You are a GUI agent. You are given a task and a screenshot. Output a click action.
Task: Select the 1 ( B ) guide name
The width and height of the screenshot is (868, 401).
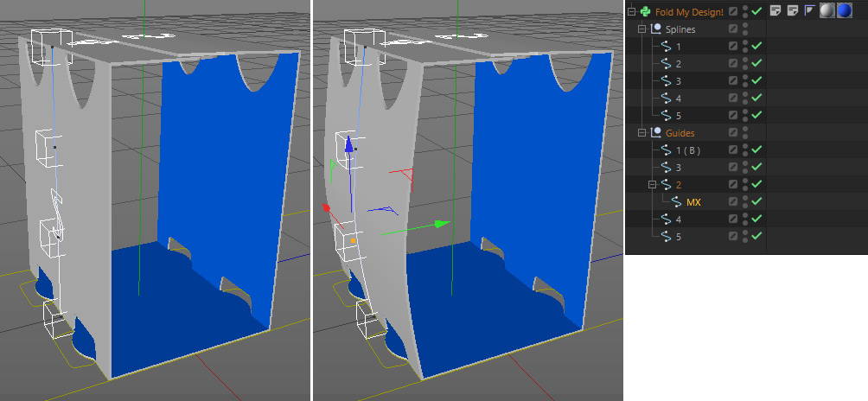pos(688,150)
